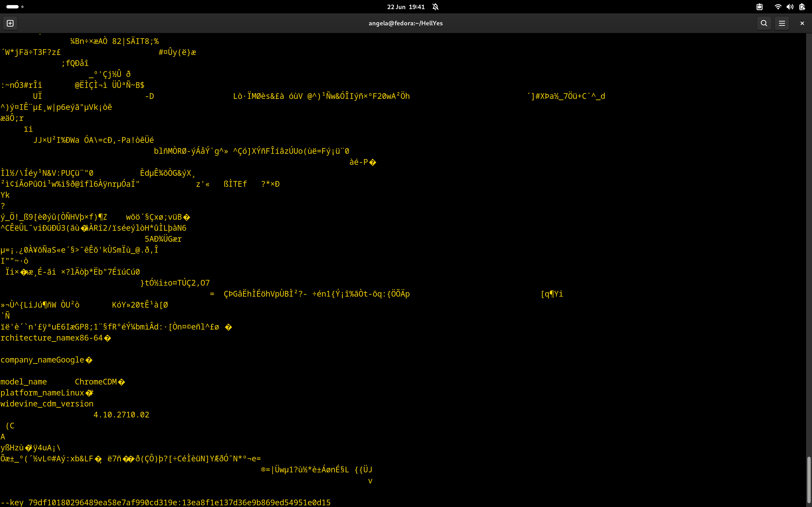
Task: Click the widevine_cdm_version text
Action: click(x=47, y=404)
